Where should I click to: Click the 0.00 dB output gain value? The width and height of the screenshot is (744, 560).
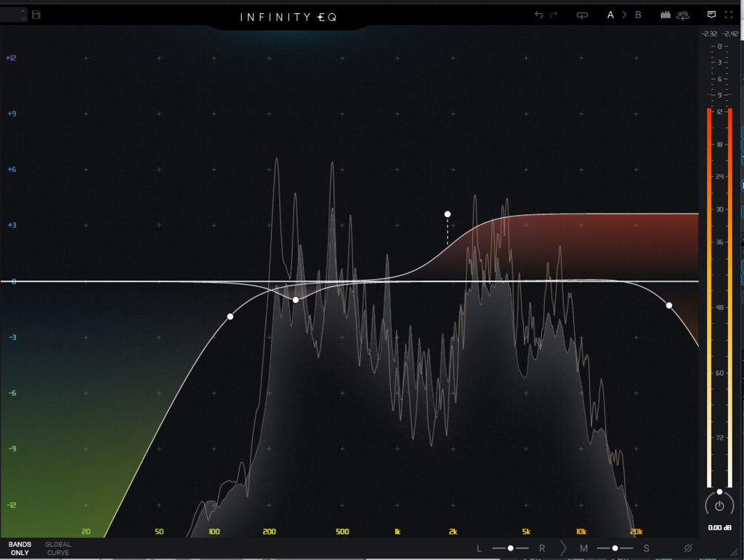(719, 528)
